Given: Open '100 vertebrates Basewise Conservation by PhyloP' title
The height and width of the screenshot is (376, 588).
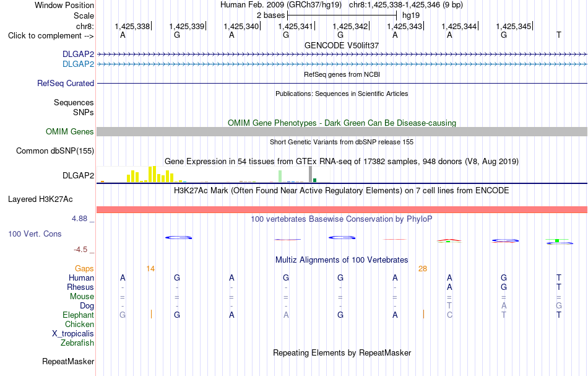Looking at the screenshot, I should point(342,219).
